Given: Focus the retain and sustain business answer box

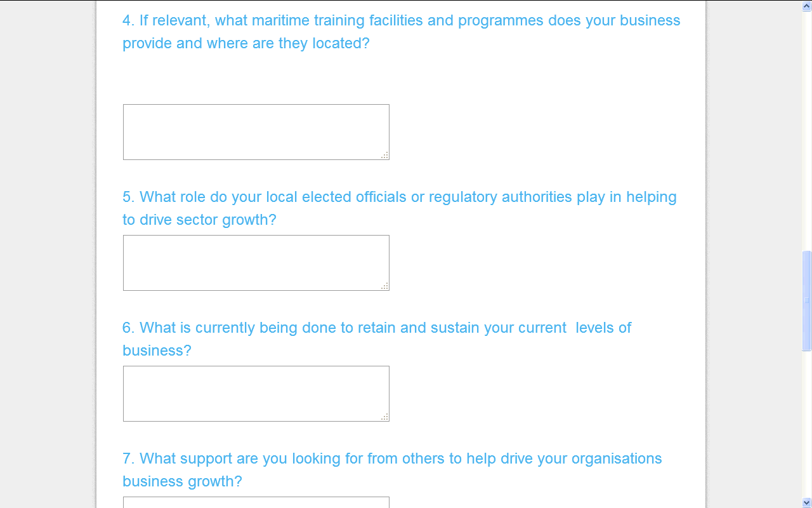Looking at the screenshot, I should point(256,394).
